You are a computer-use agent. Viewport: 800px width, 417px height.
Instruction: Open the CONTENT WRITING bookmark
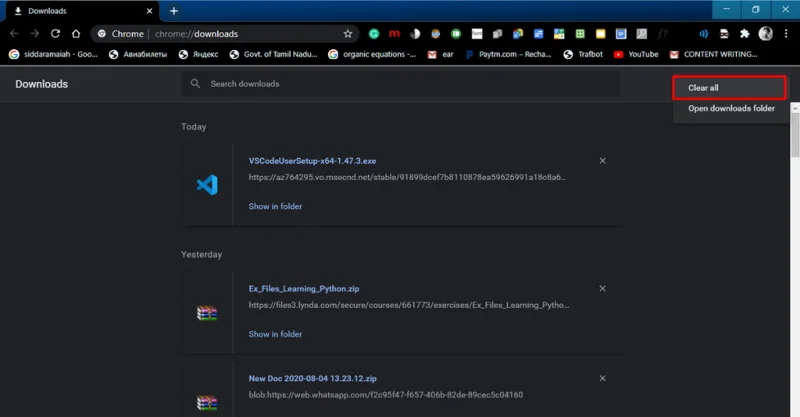pos(714,54)
